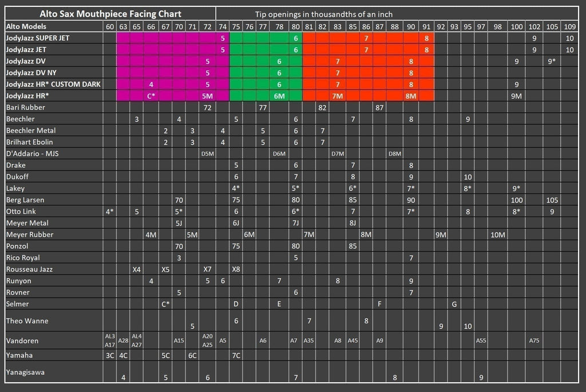Select the 109 tip opening column header
The image size is (586, 392).
(x=569, y=26)
